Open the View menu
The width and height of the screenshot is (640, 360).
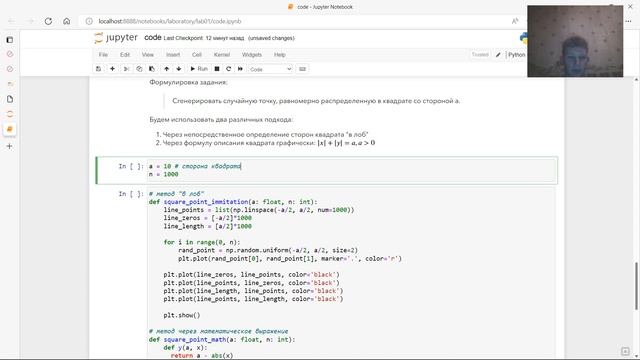point(148,55)
